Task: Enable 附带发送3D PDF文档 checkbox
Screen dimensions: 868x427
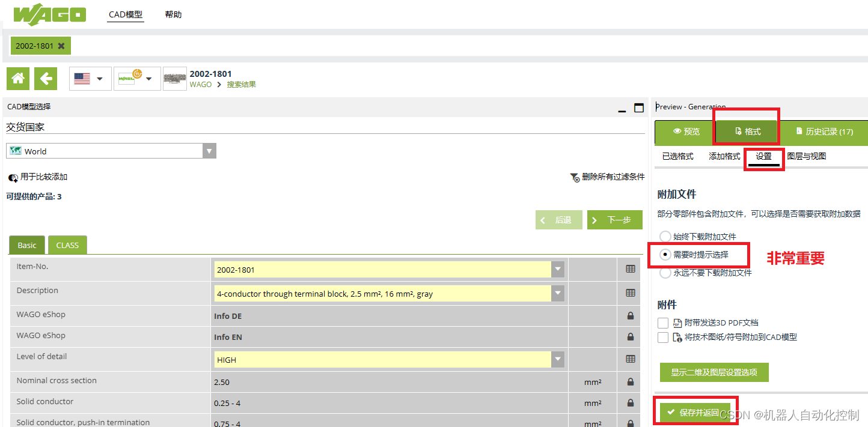Action: [663, 323]
